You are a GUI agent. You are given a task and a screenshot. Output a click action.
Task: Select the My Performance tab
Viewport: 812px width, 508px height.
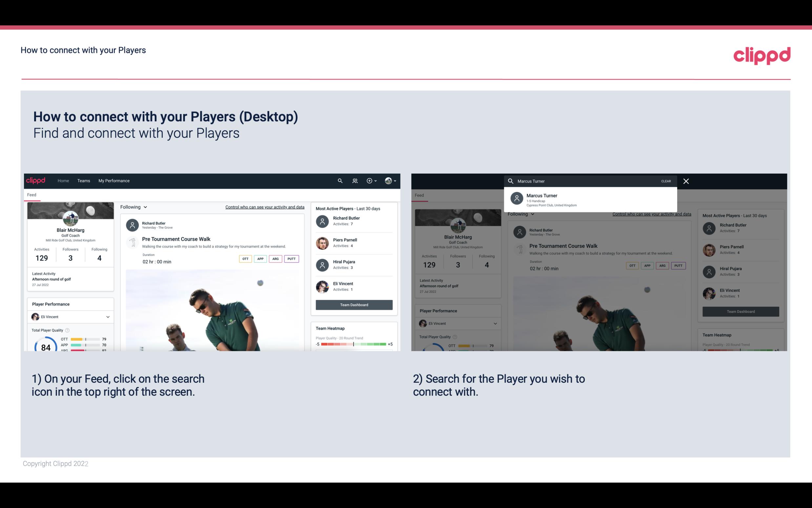tap(113, 180)
